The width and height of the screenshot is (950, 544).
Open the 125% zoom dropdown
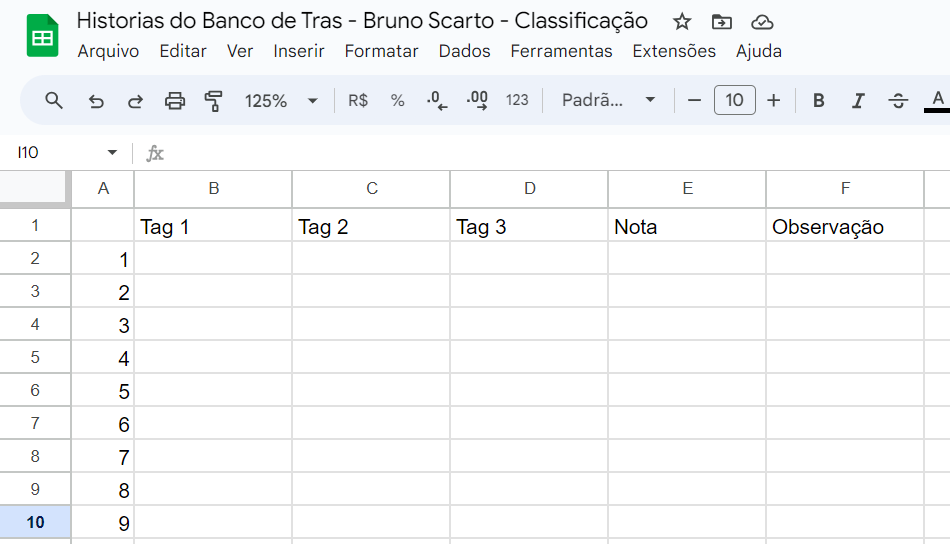coord(281,101)
